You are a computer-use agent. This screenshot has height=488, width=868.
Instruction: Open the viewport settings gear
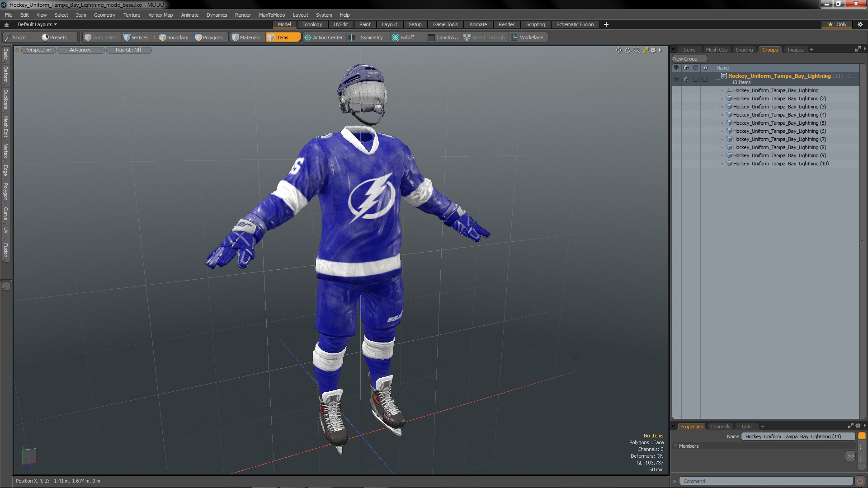[x=653, y=50]
